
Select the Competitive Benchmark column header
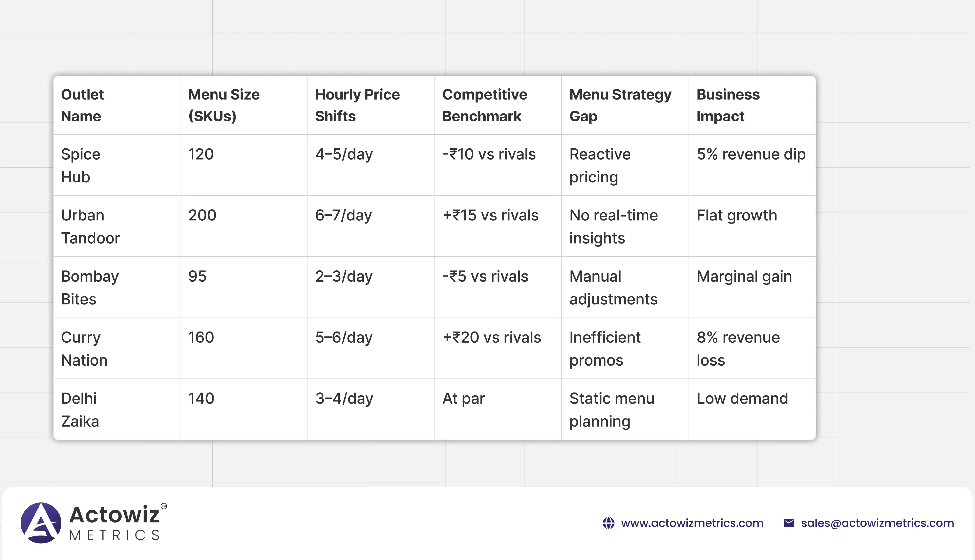[x=484, y=105]
